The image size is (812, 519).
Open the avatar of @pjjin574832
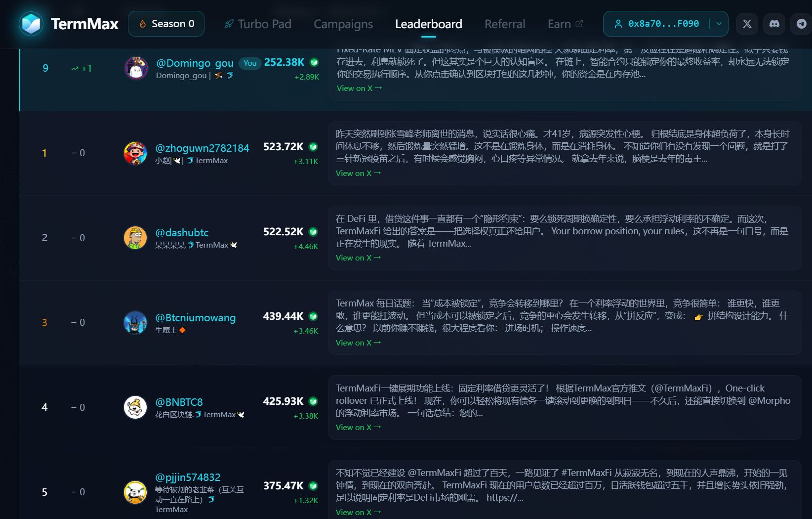(x=135, y=492)
